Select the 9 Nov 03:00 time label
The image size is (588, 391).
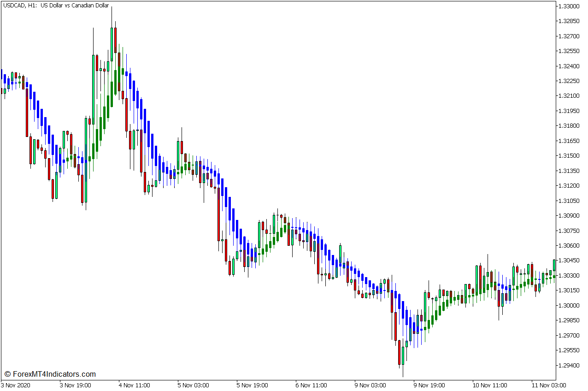pos(370,385)
